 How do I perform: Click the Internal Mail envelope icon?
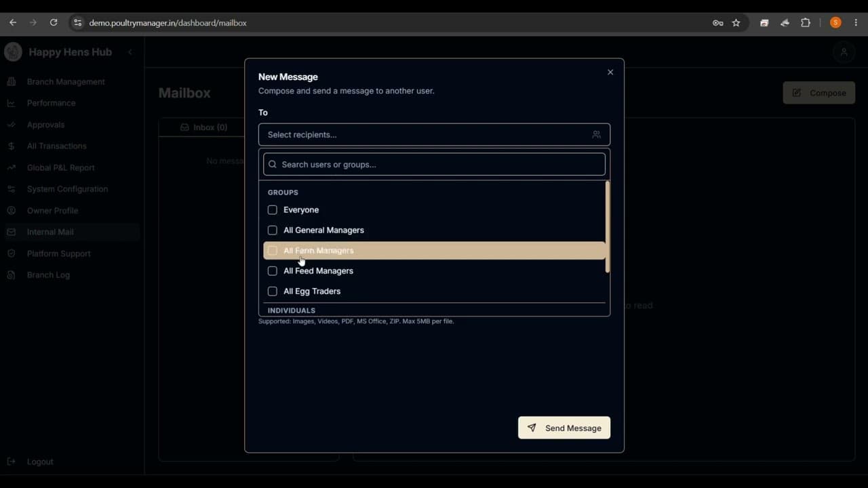click(x=12, y=232)
